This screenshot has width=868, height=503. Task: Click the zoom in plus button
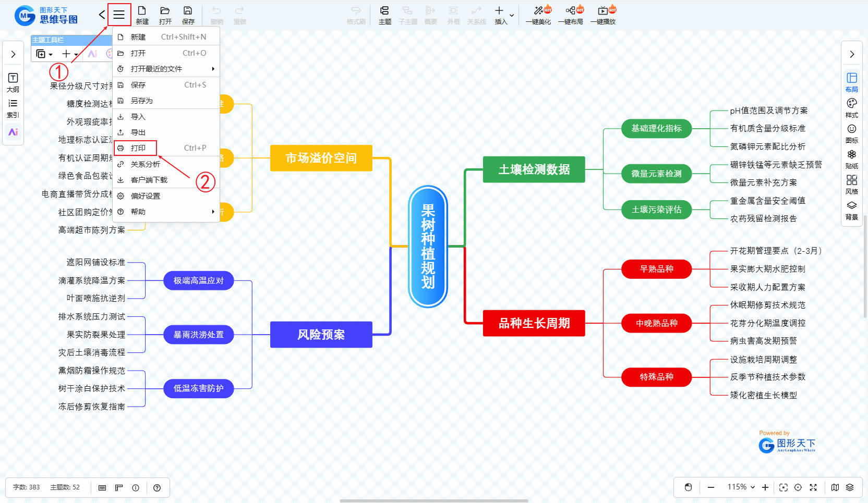[x=765, y=487]
